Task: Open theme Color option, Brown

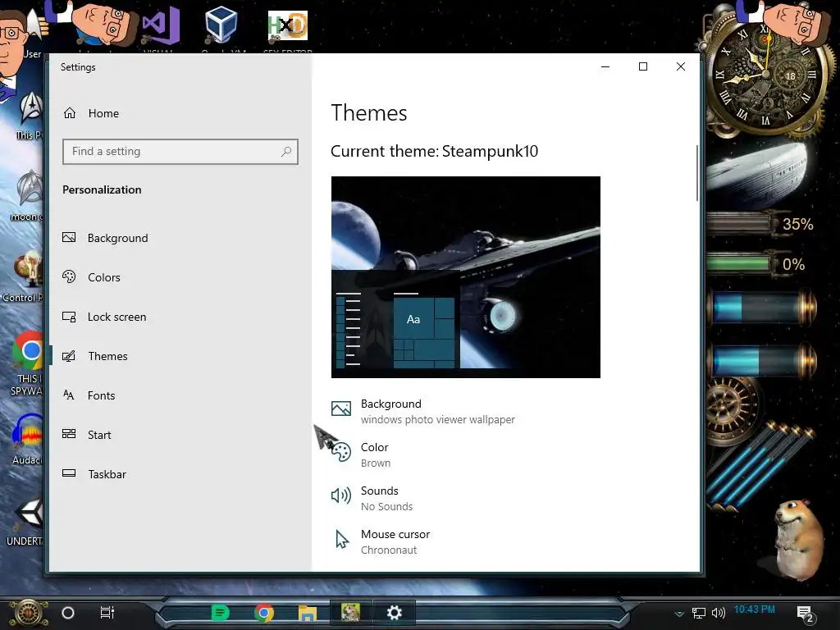Action: (x=361, y=454)
